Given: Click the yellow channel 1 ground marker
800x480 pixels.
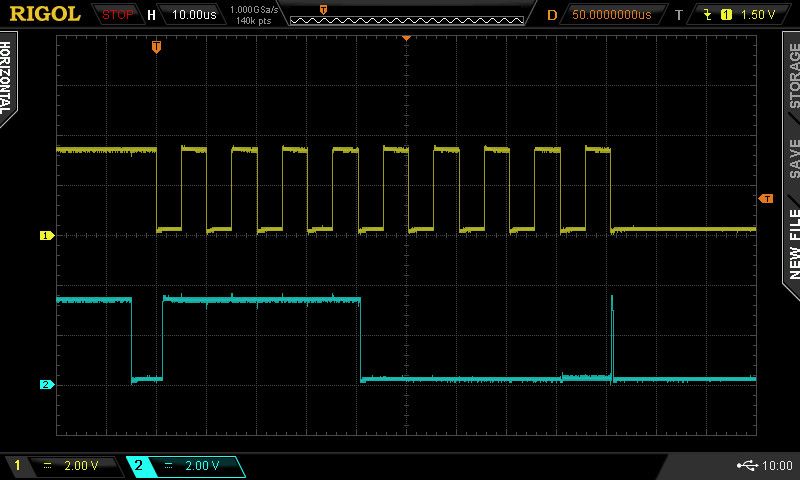Looking at the screenshot, I should pos(47,235).
